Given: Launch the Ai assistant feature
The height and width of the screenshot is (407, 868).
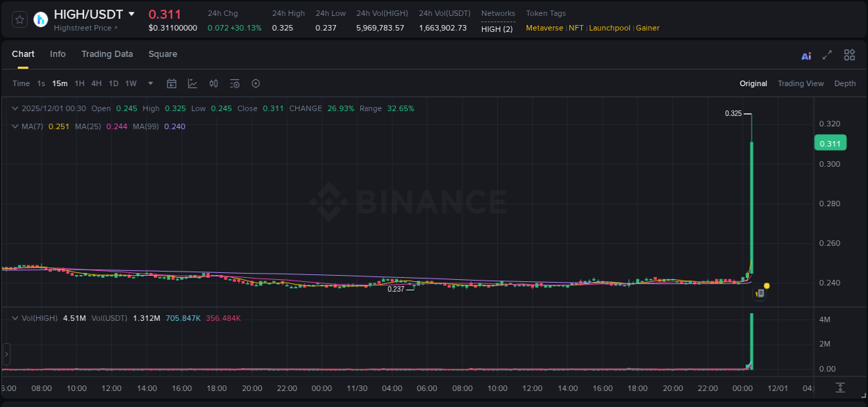Looking at the screenshot, I should click(x=806, y=55).
